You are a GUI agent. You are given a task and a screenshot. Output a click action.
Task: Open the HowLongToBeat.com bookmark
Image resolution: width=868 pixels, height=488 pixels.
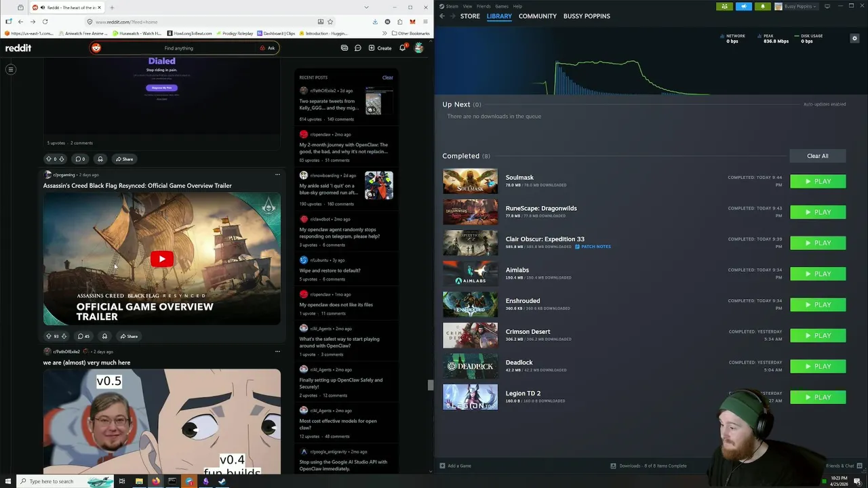tap(189, 33)
